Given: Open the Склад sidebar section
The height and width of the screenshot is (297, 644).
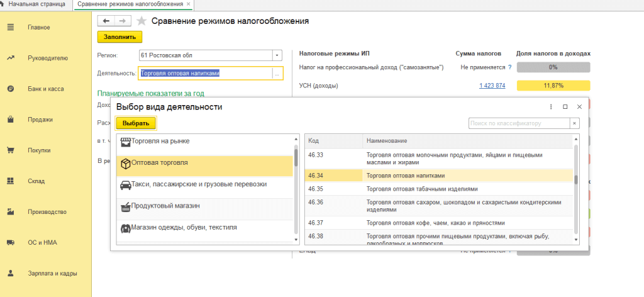Looking at the screenshot, I should tap(36, 181).
